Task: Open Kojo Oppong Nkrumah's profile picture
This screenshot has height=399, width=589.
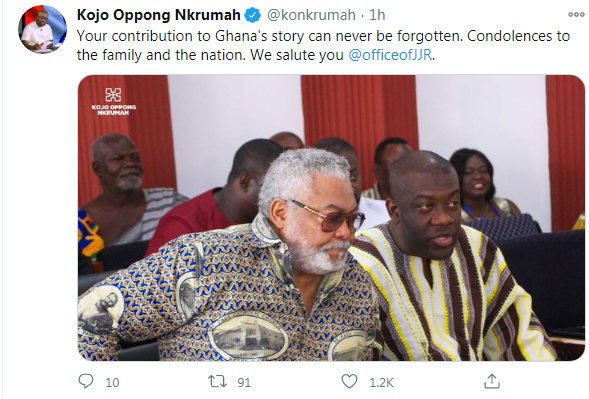Action: 42,29
